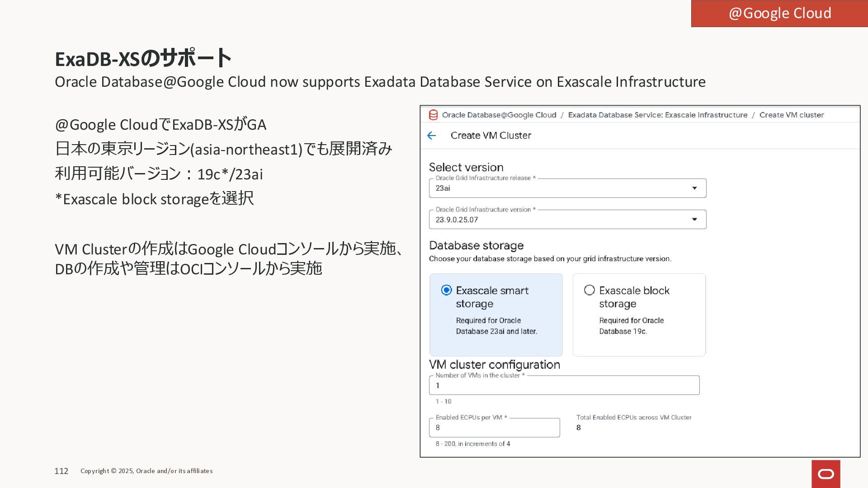868x488 pixels.
Task: Click the slide page number 112
Action: tap(61, 471)
